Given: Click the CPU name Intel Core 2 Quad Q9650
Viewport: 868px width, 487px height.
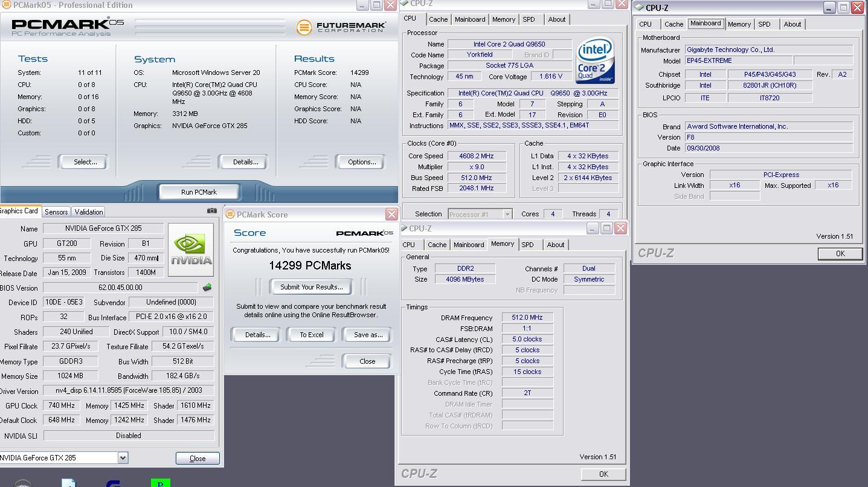Looking at the screenshot, I should point(509,44).
